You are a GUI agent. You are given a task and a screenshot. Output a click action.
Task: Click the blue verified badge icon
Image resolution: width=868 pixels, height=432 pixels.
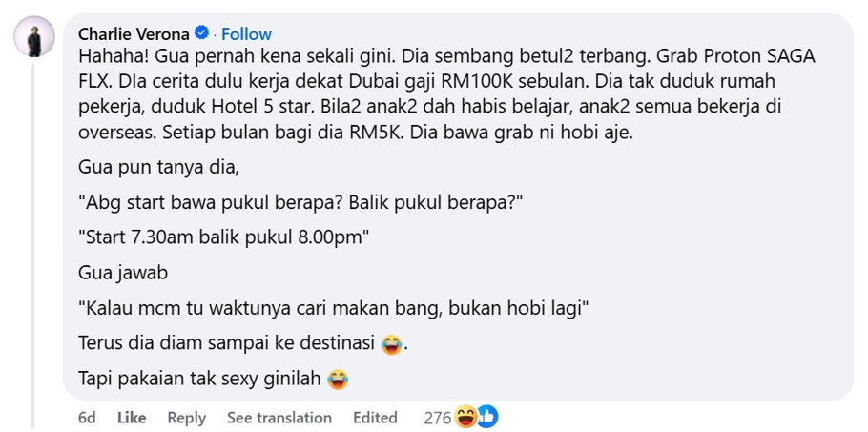pyautogui.click(x=202, y=33)
